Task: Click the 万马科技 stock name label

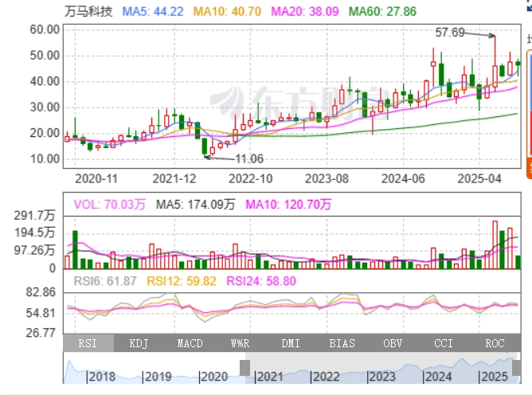Action: pos(88,11)
